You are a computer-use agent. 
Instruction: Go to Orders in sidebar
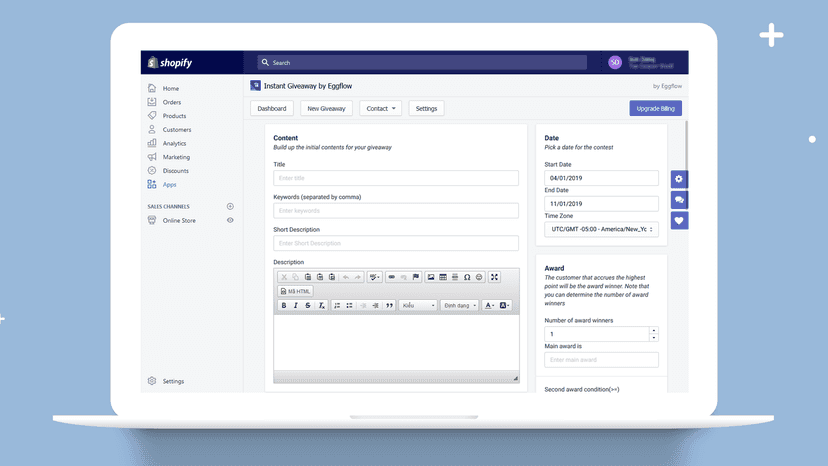(x=172, y=102)
